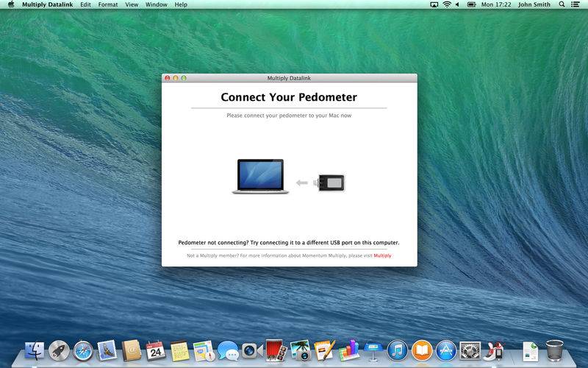The width and height of the screenshot is (588, 368).
Task: Open Spotlight search in the menu bar
Action: coord(562,4)
